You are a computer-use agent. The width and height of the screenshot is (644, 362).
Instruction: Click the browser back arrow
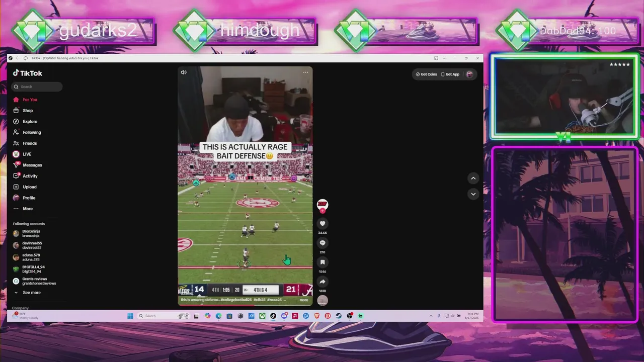18,58
